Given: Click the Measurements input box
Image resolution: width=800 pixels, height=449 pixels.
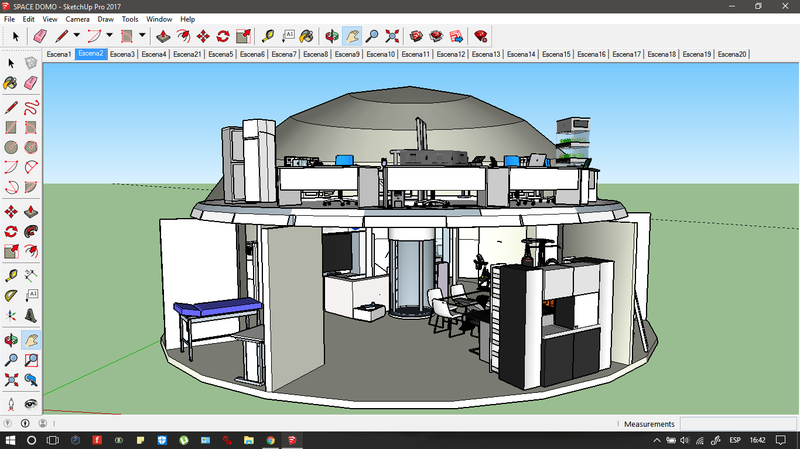Looking at the screenshot, I should [x=738, y=424].
